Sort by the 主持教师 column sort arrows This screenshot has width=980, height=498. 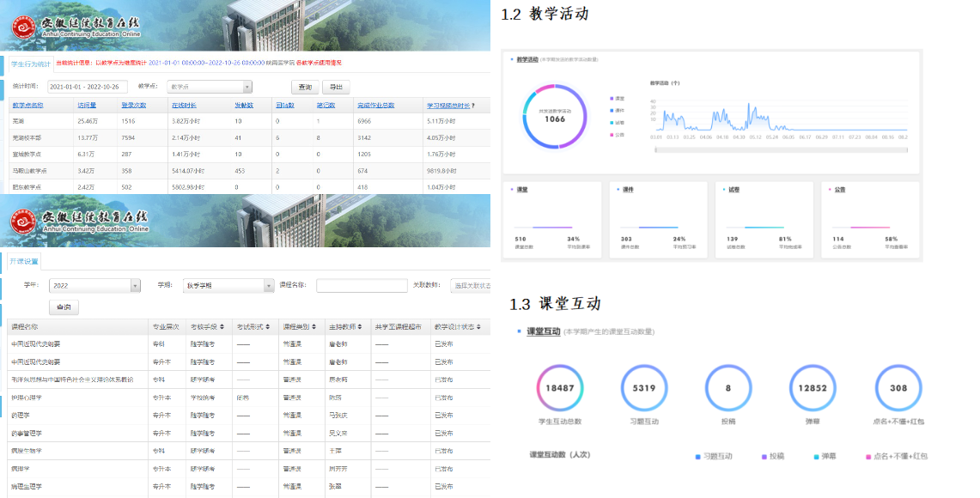click(360, 327)
